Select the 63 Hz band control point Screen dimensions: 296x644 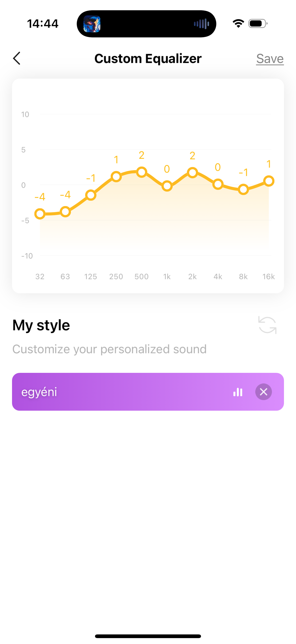[66, 212]
